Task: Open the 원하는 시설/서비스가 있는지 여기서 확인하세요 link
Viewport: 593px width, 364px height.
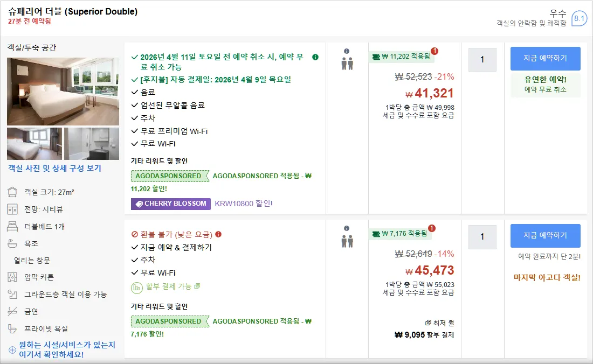Action: [67, 349]
